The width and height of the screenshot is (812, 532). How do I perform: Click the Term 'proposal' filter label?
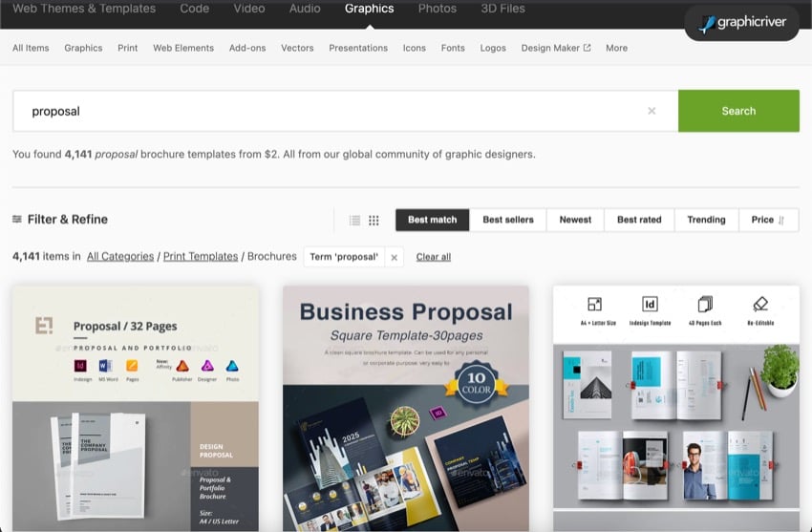344,257
